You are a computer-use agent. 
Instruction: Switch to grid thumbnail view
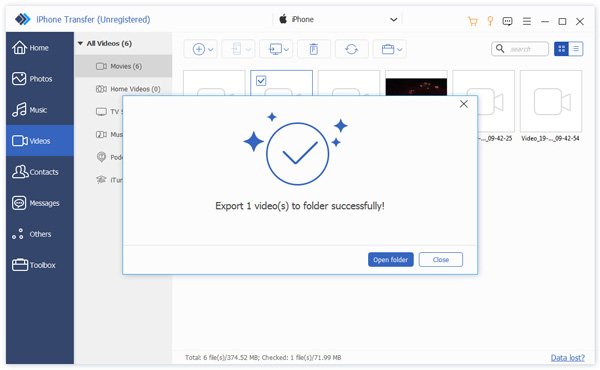coord(561,49)
